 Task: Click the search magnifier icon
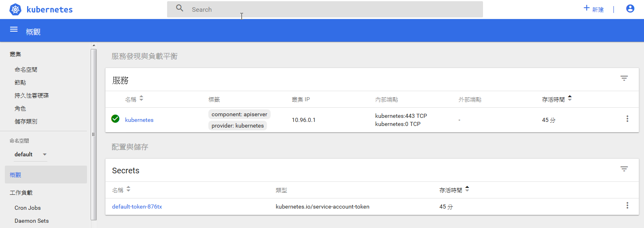coord(180,8)
